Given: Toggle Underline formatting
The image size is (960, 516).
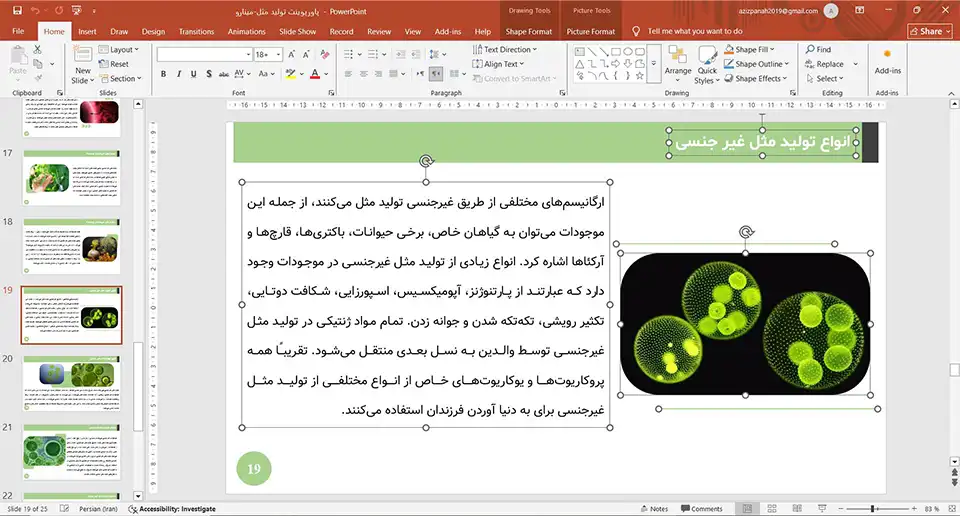Looking at the screenshot, I should [193, 73].
